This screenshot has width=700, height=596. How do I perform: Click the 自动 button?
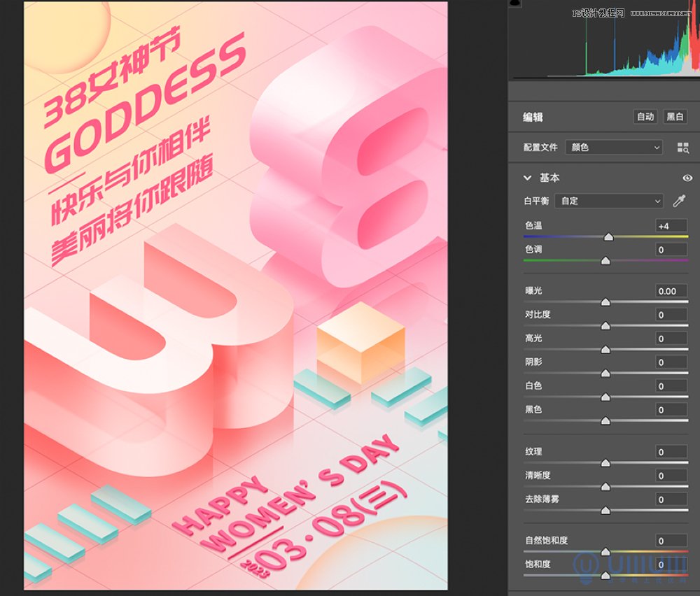click(x=645, y=117)
